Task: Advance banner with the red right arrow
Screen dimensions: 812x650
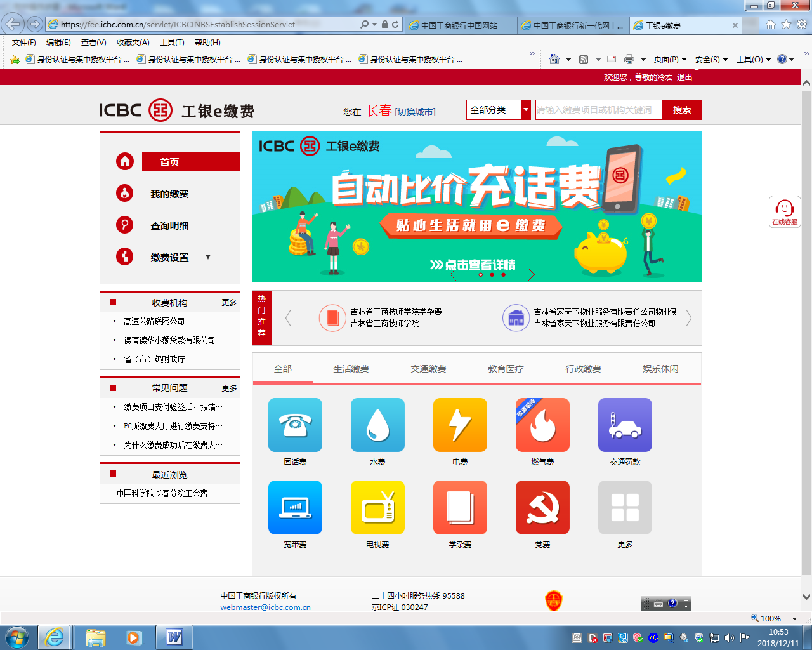Action: (532, 274)
